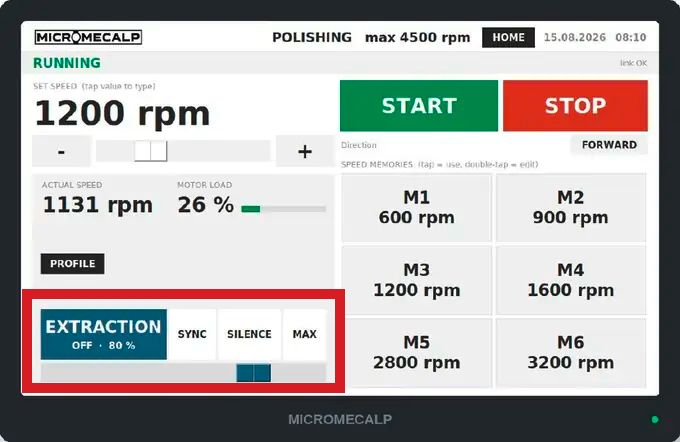
Task: Select SILENCE extraction mode
Action: (x=249, y=334)
